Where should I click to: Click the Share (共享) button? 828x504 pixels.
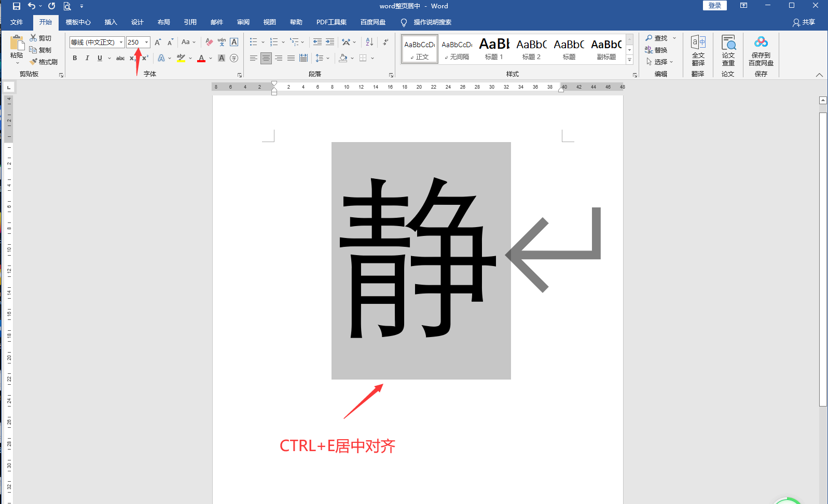coord(804,22)
